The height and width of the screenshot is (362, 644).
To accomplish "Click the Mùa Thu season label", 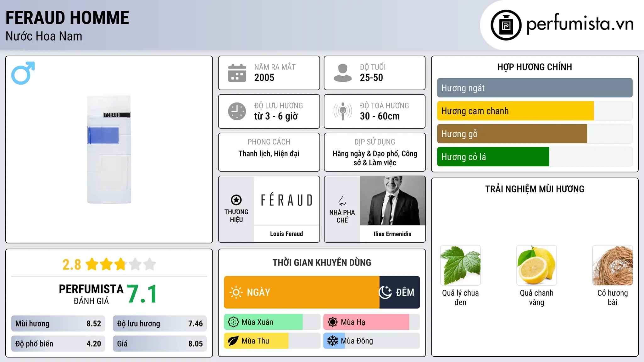I will (x=255, y=341).
